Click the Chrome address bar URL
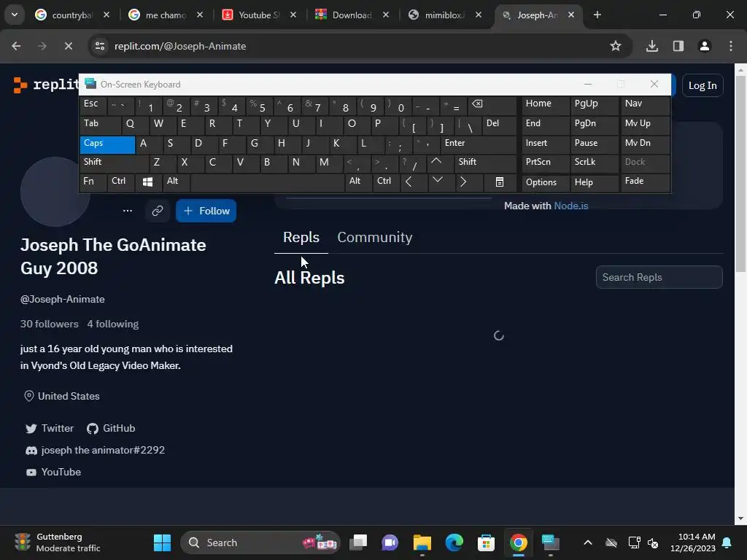This screenshot has width=747, height=560. [180, 46]
